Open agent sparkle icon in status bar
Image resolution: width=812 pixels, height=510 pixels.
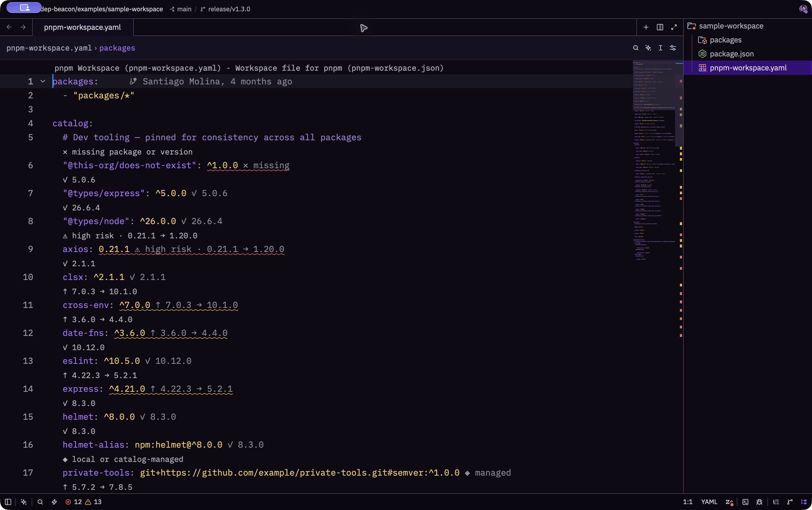[x=24, y=502]
